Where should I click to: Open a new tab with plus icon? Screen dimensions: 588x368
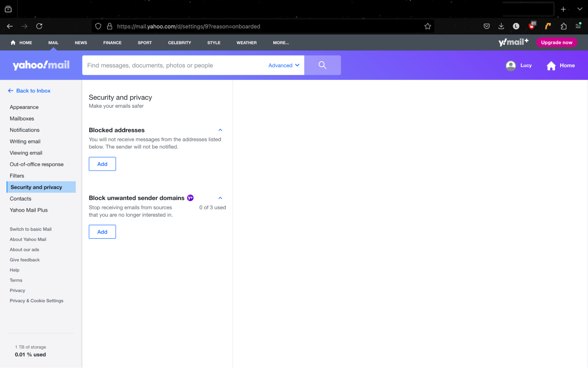(563, 9)
